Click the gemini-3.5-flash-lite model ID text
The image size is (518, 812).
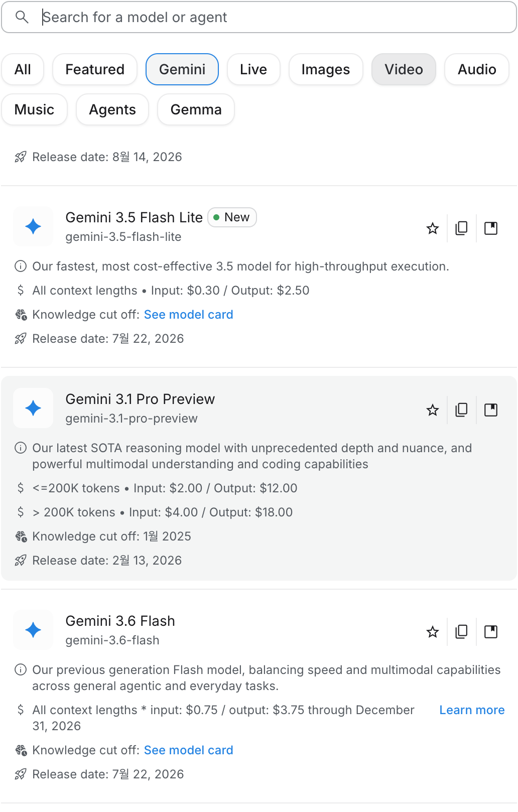[x=123, y=237]
